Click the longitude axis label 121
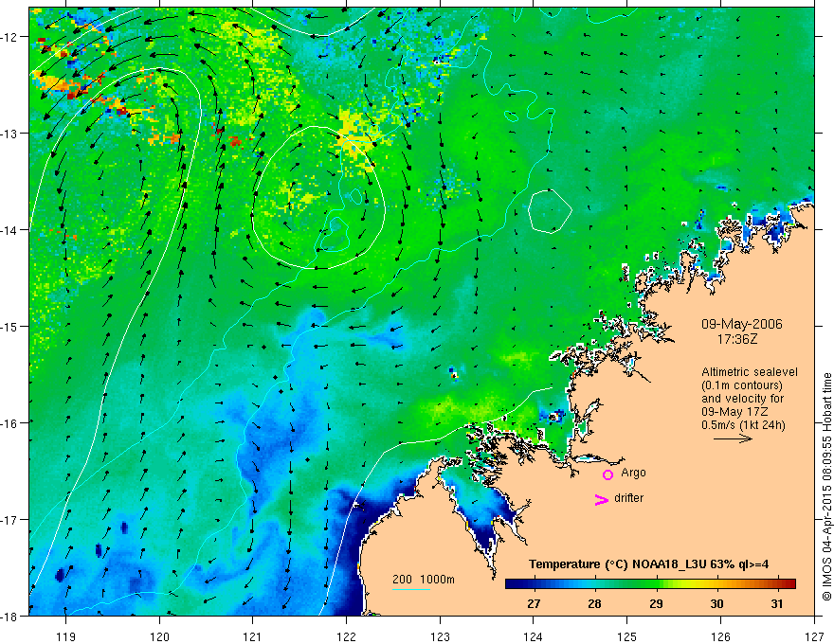The width and height of the screenshot is (834, 644). tap(253, 636)
